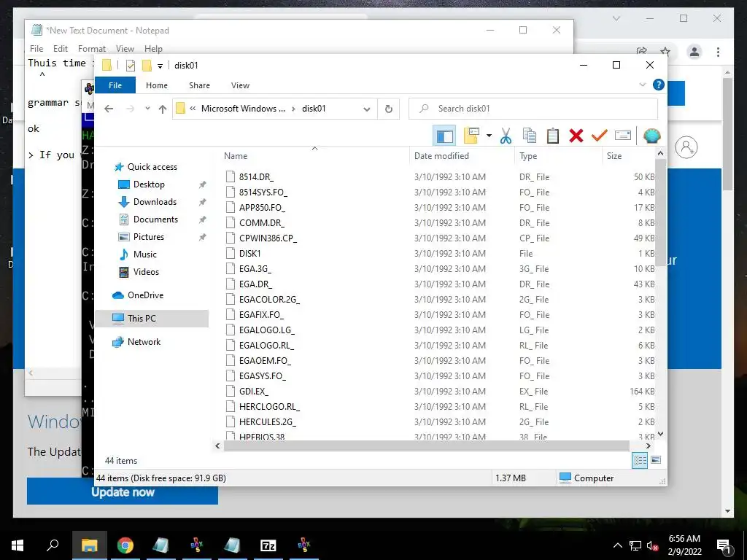Screen dimensions: 747x560
Task: Open Chrome from the taskbar
Action: coord(125,545)
